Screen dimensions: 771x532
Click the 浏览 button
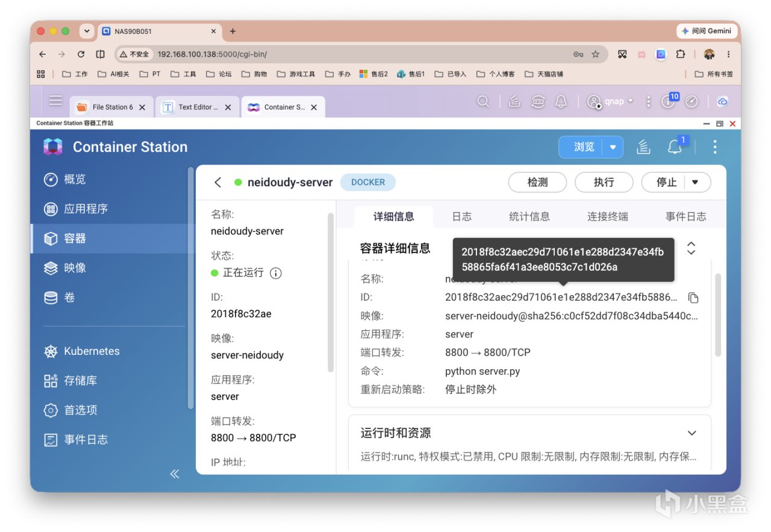tap(584, 147)
